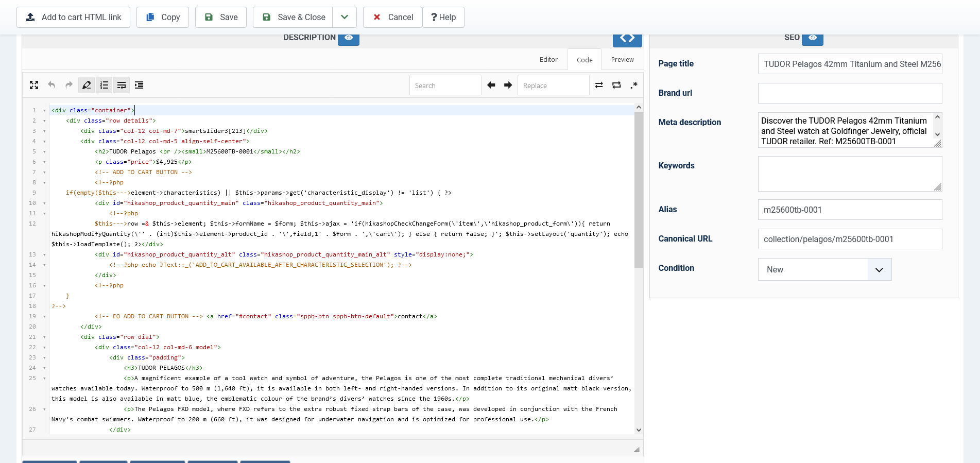The image size is (980, 463).
Task: Toggle line numbers in code editor
Action: [104, 85]
